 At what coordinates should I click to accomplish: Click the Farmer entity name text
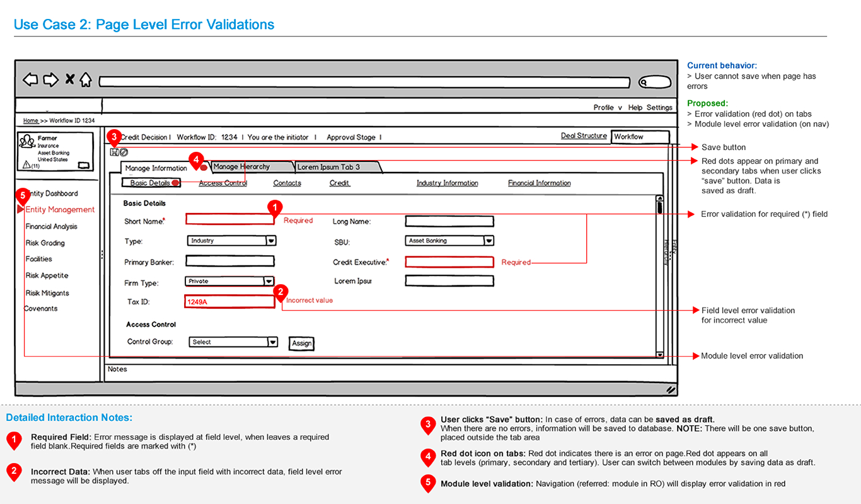[x=47, y=138]
